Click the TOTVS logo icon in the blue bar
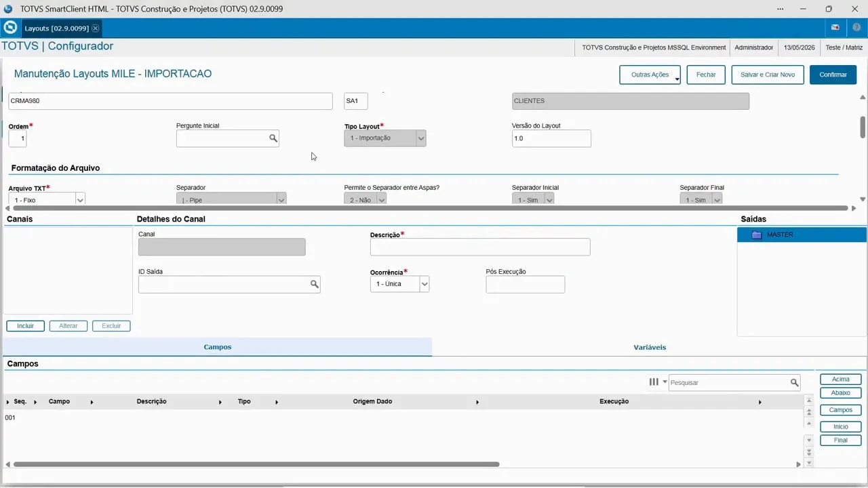868x488 pixels. click(x=10, y=28)
